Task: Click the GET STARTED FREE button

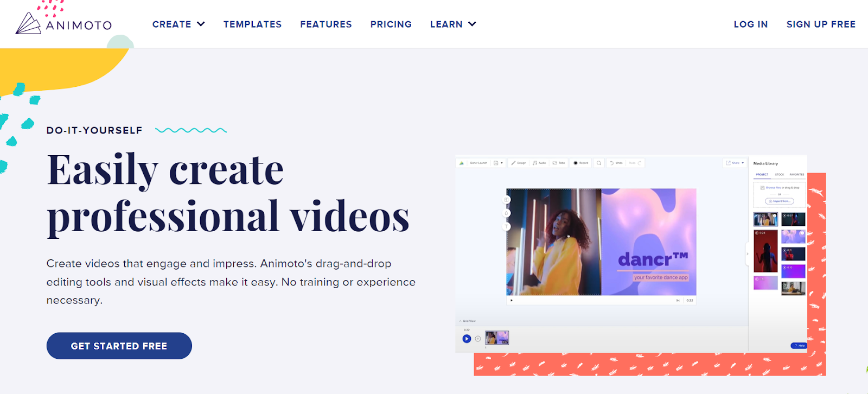Action: (x=119, y=346)
